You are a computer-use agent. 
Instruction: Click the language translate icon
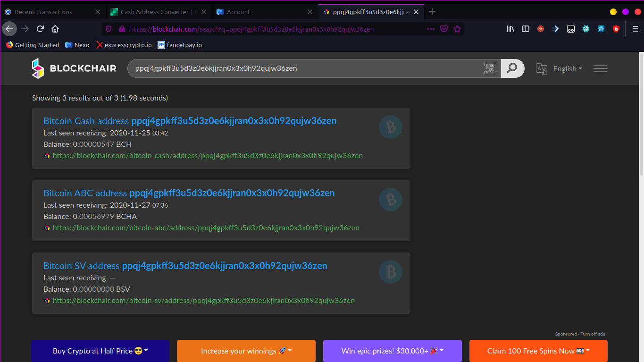(x=542, y=68)
